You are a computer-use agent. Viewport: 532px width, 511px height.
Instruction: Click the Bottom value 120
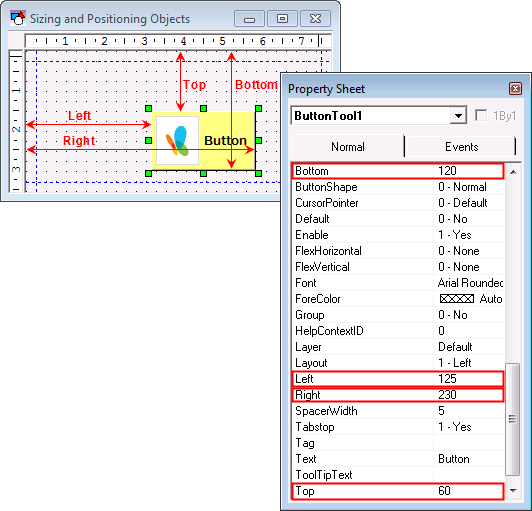(447, 171)
